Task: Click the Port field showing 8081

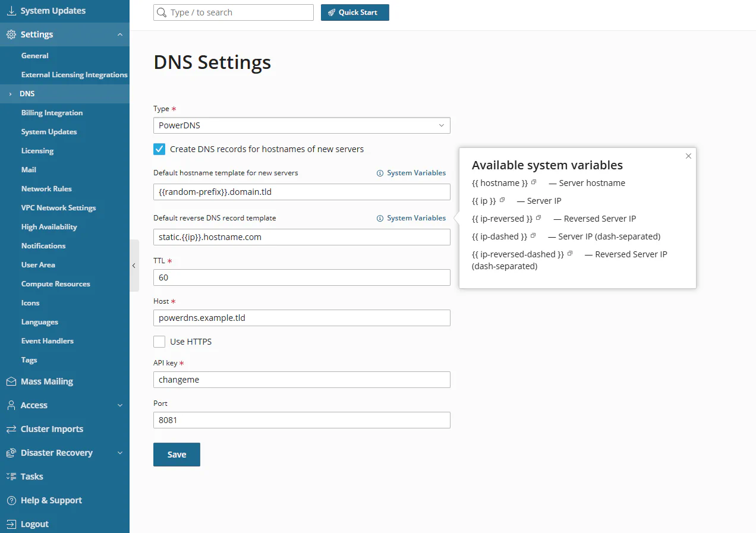Action: pyautogui.click(x=302, y=420)
